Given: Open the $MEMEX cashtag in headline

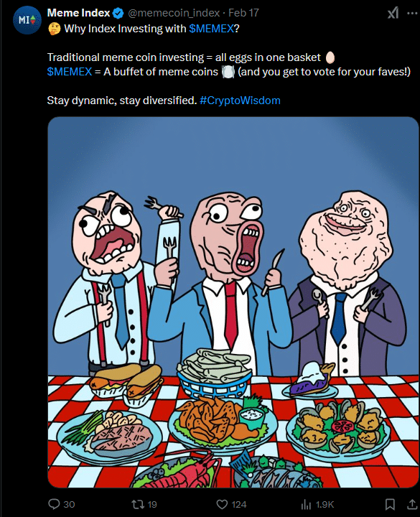Looking at the screenshot, I should [211, 29].
